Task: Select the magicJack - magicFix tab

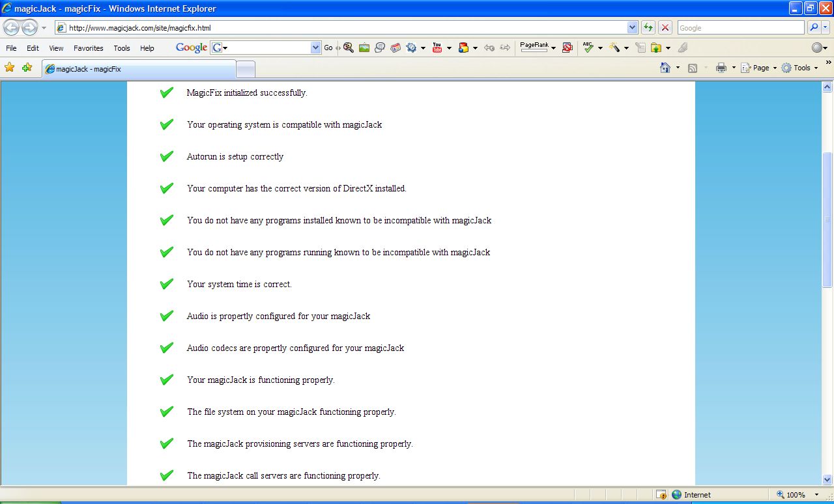Action: click(x=139, y=69)
